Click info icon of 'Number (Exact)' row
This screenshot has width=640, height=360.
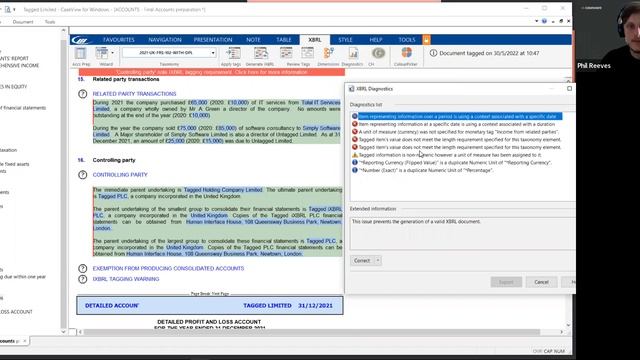355,170
